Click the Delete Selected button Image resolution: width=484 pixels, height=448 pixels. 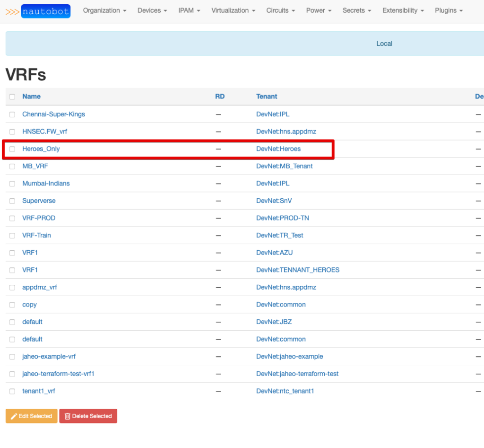coord(88,416)
